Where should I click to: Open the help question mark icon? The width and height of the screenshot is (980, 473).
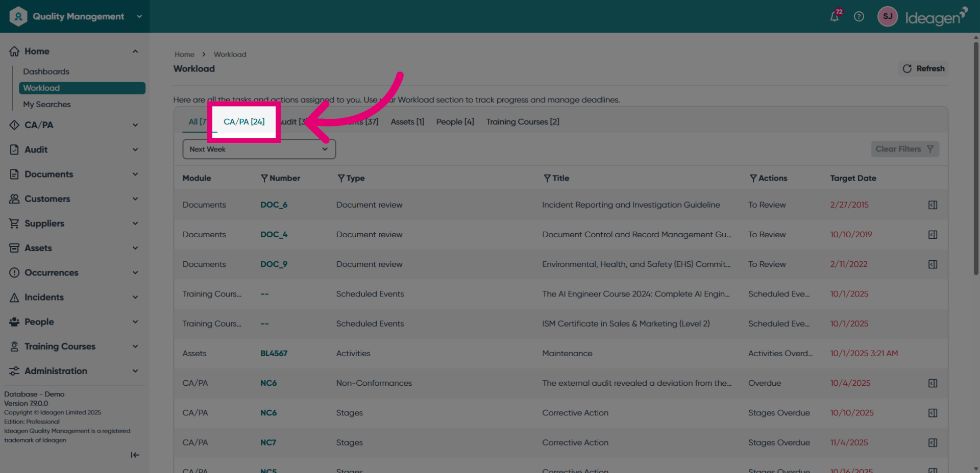pyautogui.click(x=859, y=16)
